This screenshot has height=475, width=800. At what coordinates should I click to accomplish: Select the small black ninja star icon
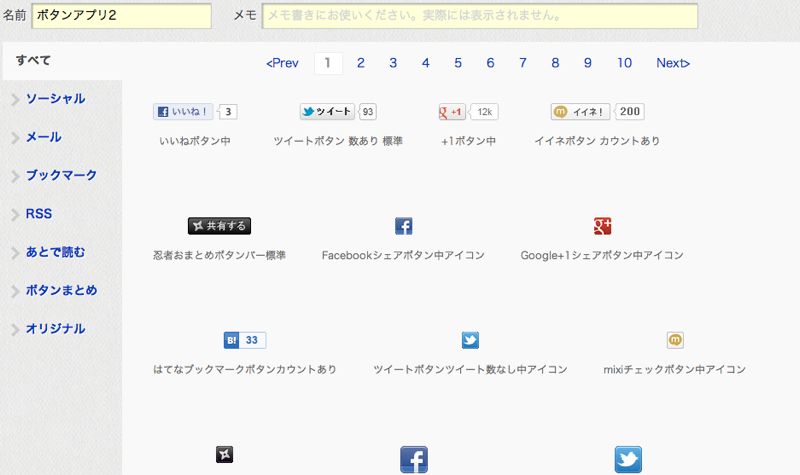pos(224,454)
